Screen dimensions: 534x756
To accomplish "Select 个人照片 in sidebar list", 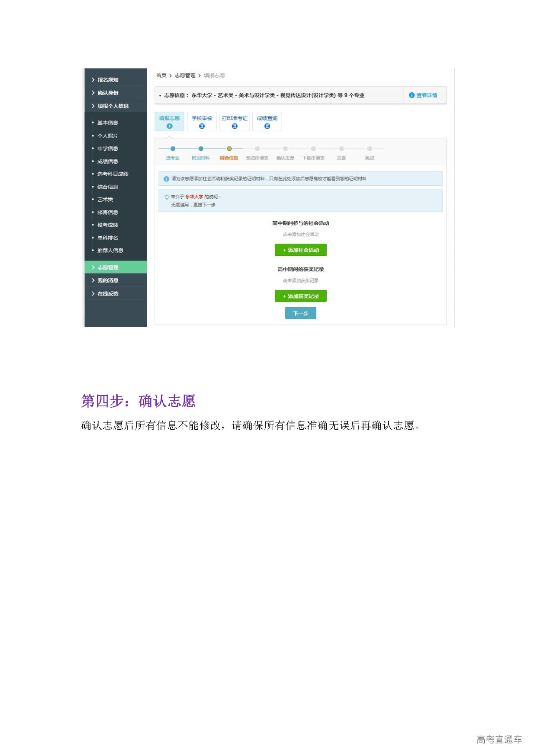I will [108, 136].
